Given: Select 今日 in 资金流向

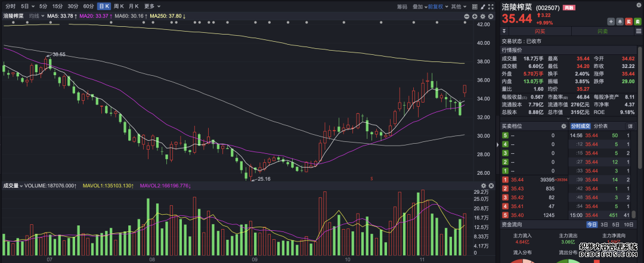Looking at the screenshot, I should 592,224.
